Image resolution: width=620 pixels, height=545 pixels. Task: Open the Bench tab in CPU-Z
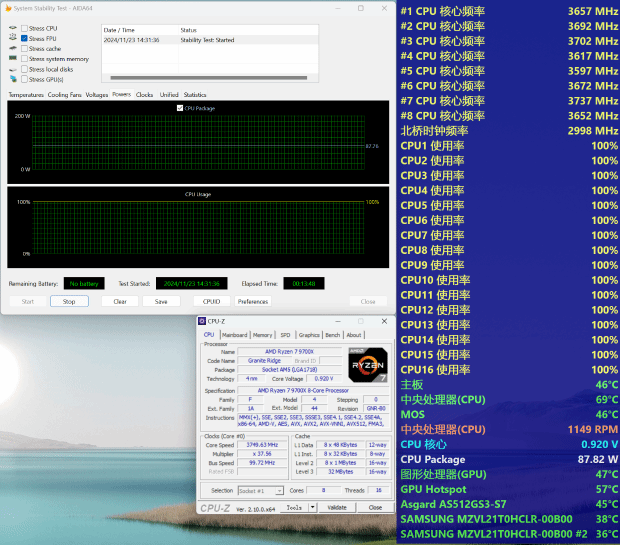click(x=333, y=335)
